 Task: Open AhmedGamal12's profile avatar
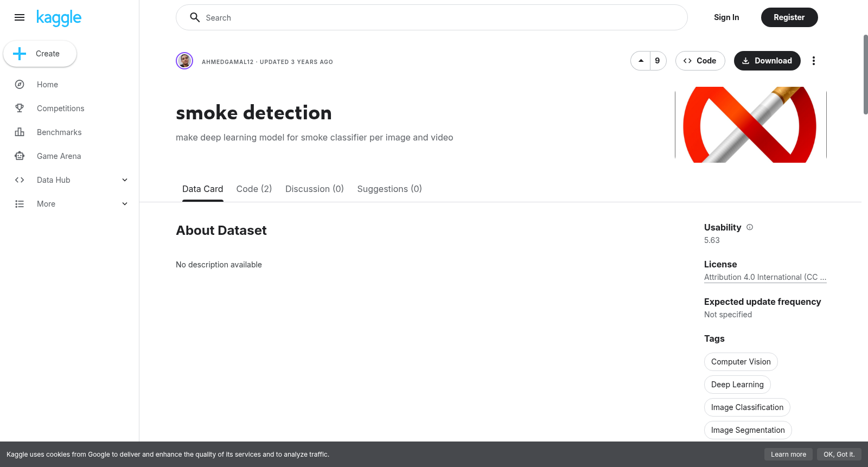[184, 61]
